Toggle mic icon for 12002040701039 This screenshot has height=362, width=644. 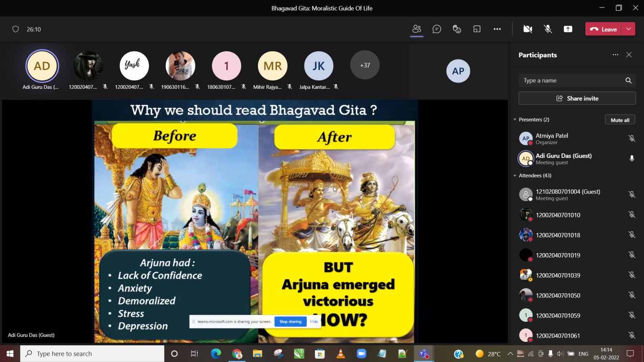pos(631,275)
